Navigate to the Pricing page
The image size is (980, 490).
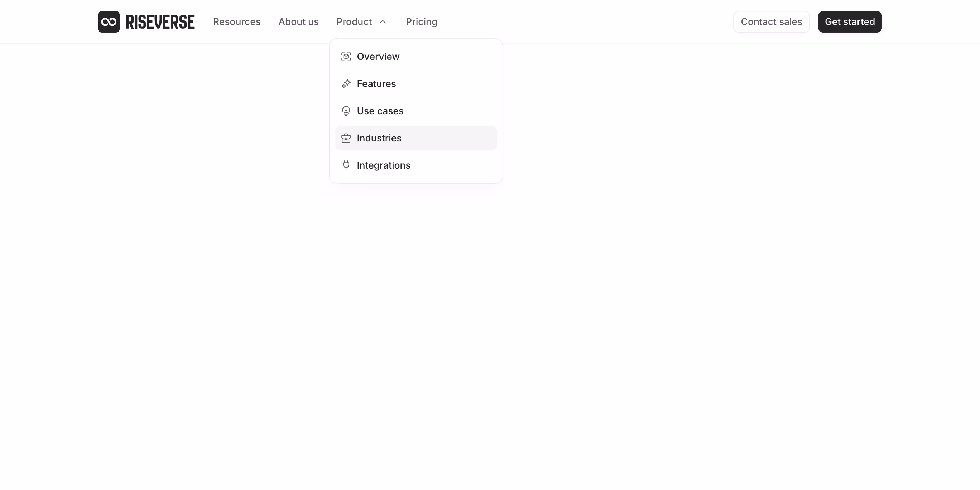(x=421, y=22)
